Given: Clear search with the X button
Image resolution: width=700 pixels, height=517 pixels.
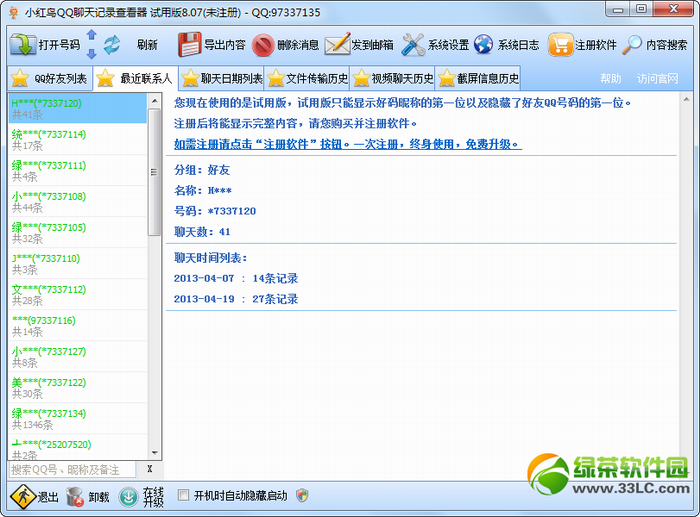Looking at the screenshot, I should click(150, 469).
